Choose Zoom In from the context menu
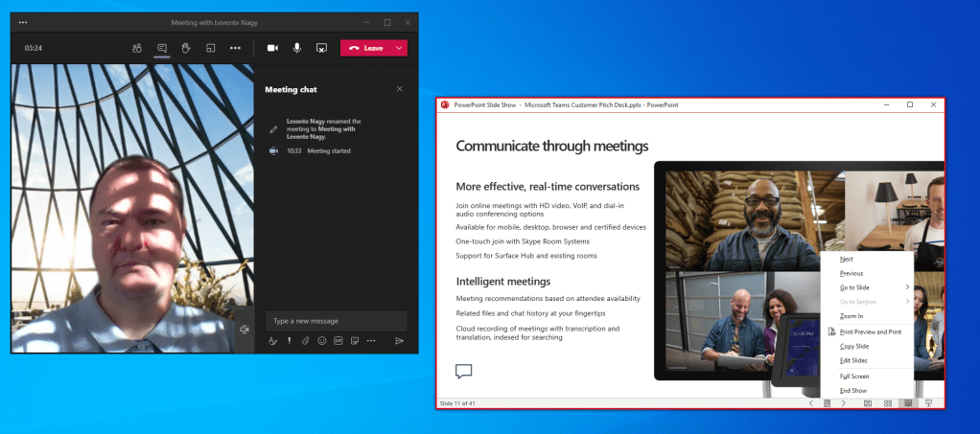The width and height of the screenshot is (980, 434). 852,315
